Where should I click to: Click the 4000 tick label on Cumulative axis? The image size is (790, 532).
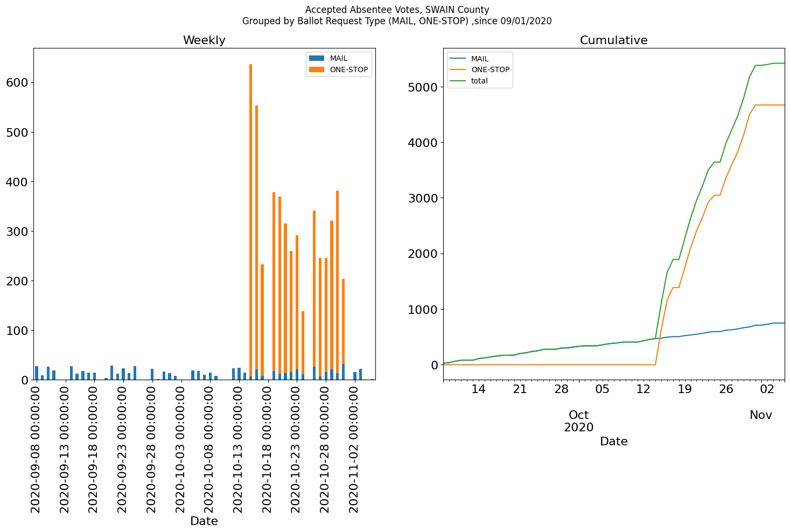pyautogui.click(x=424, y=142)
